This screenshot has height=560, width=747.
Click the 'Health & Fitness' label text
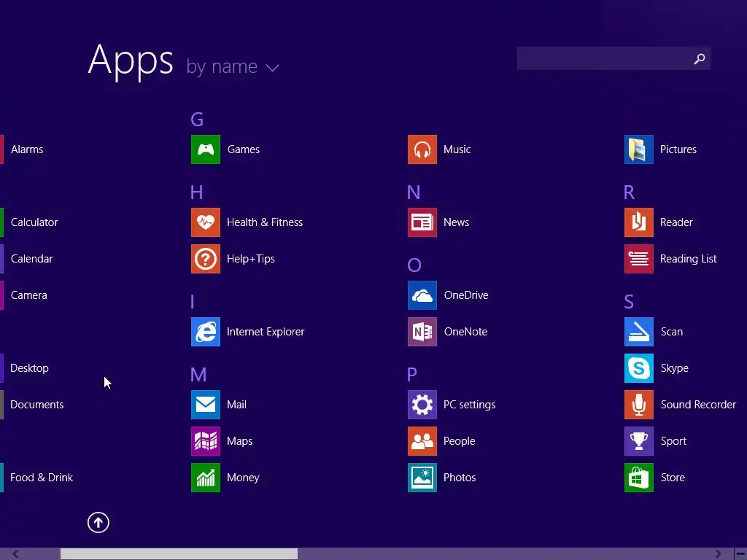click(264, 222)
